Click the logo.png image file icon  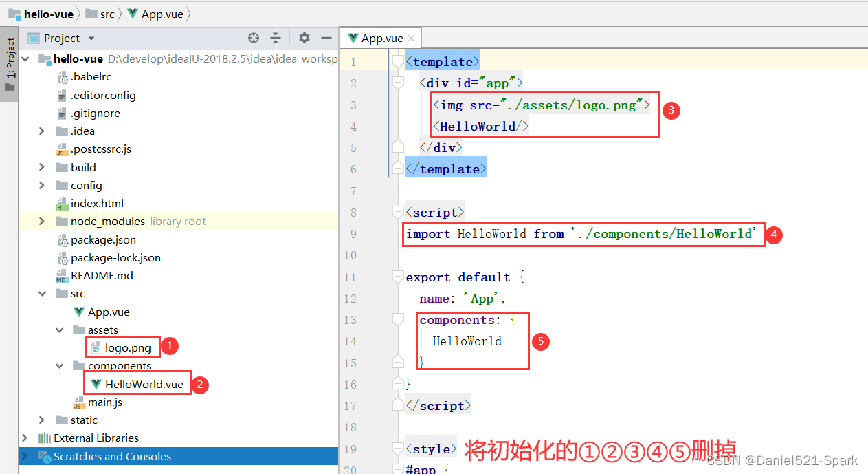96,347
